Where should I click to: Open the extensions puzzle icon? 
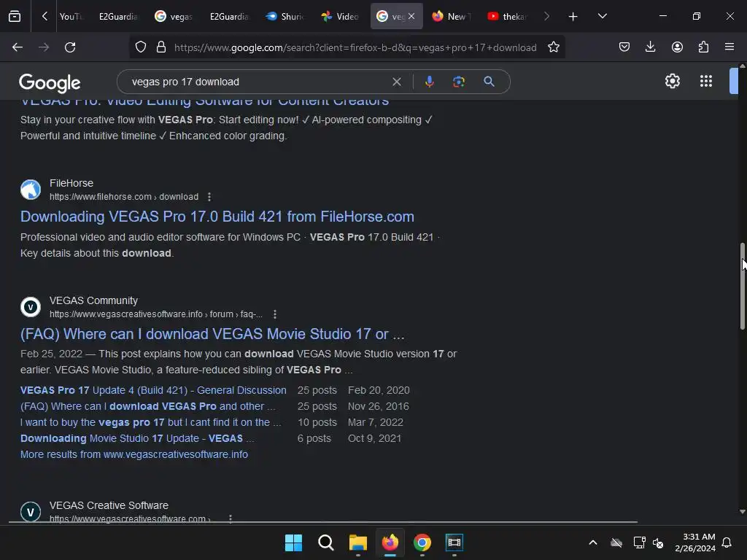pyautogui.click(x=704, y=47)
